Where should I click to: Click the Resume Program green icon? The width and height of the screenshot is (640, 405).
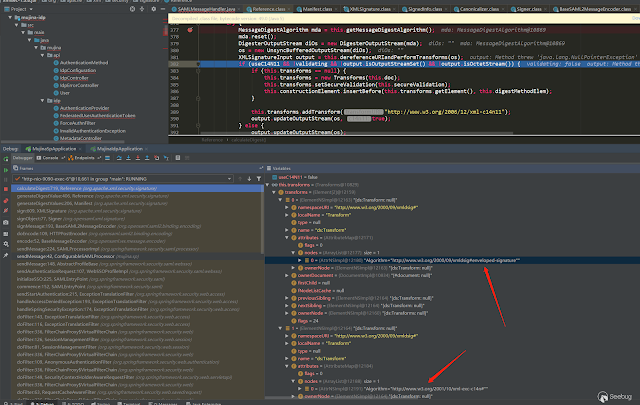6,170
